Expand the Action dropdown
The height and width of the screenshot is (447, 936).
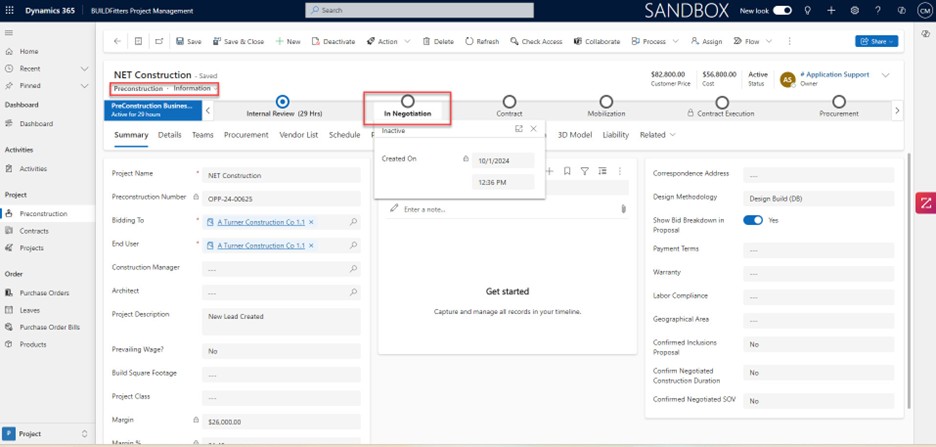tap(408, 41)
